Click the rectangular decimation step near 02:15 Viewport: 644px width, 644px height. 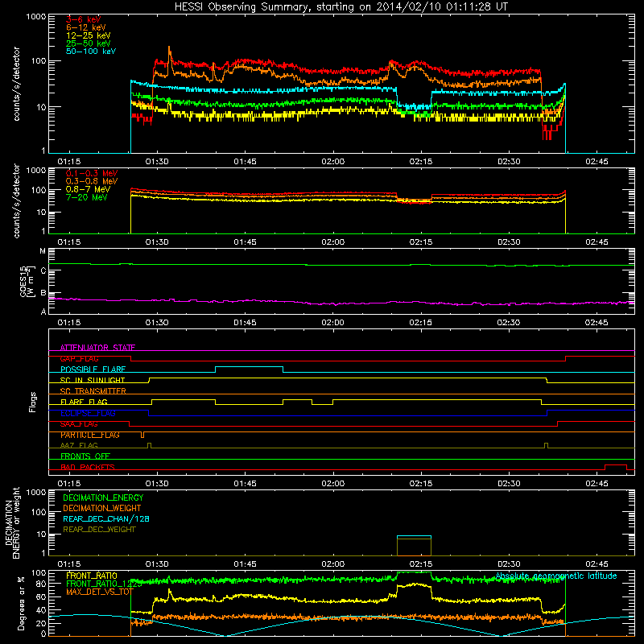click(x=414, y=546)
